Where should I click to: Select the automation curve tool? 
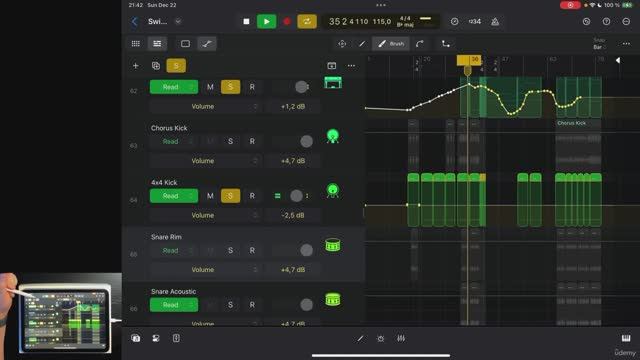pyautogui.click(x=420, y=44)
